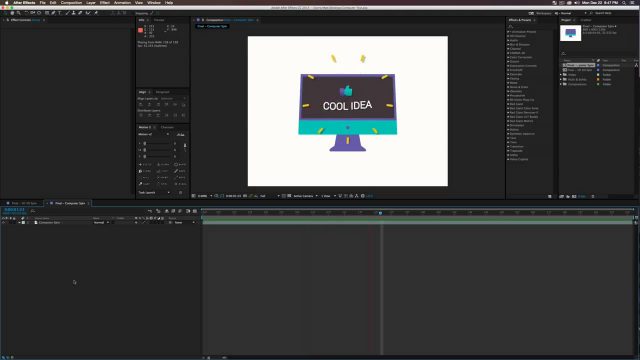
Task: Click the third slider in Motion 2 panel
Action: click(158, 156)
